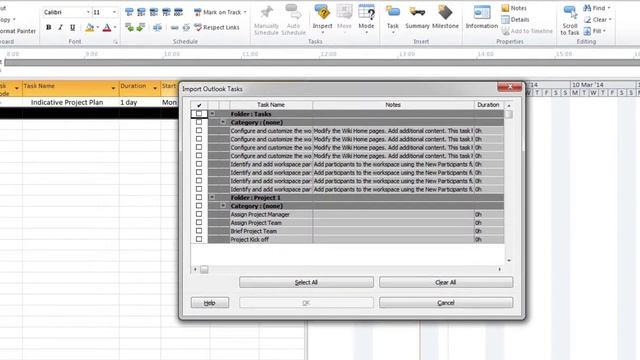Click the Font group dialog launcher
The image size is (640, 360).
pyautogui.click(x=115, y=42)
